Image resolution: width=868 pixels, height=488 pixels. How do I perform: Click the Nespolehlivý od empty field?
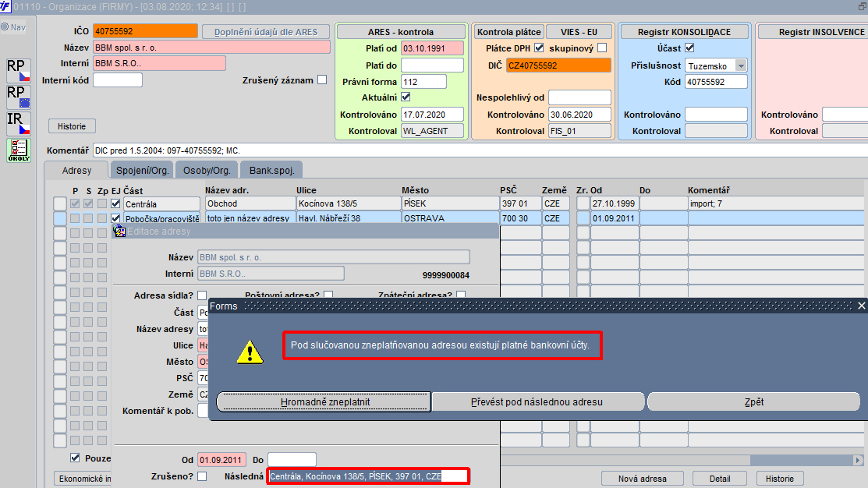(x=579, y=97)
